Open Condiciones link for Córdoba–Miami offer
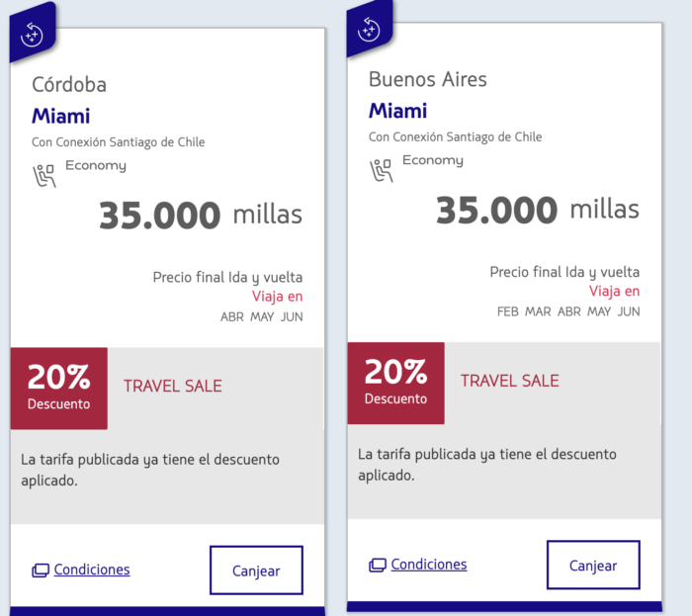Image resolution: width=692 pixels, height=616 pixels. 92,570
